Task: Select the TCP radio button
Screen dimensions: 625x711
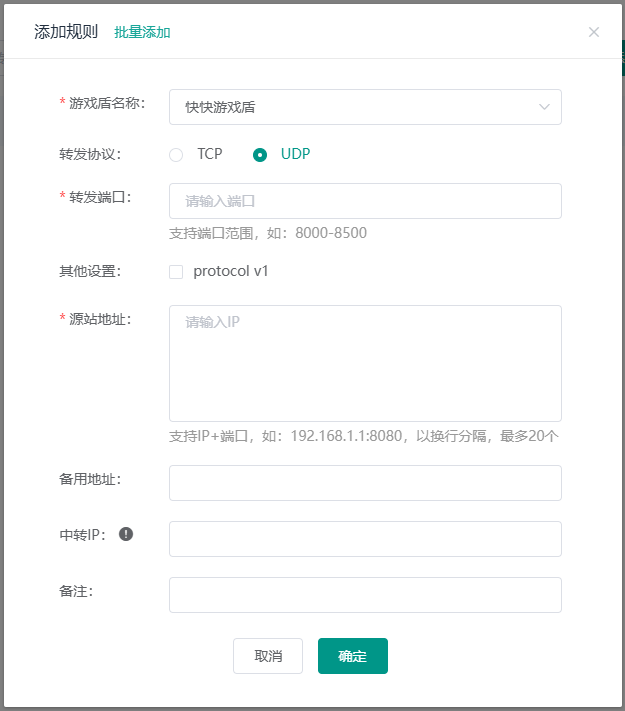Action: click(x=177, y=155)
